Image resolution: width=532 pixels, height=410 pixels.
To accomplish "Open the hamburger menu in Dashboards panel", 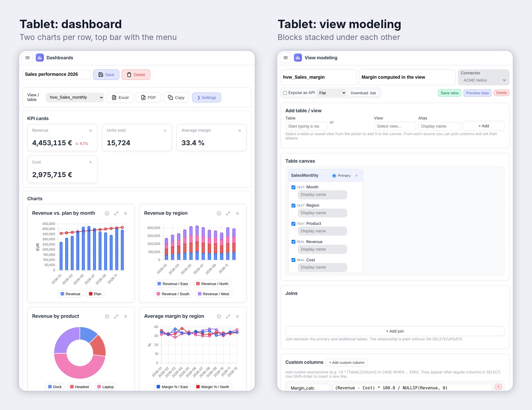I will (x=27, y=58).
